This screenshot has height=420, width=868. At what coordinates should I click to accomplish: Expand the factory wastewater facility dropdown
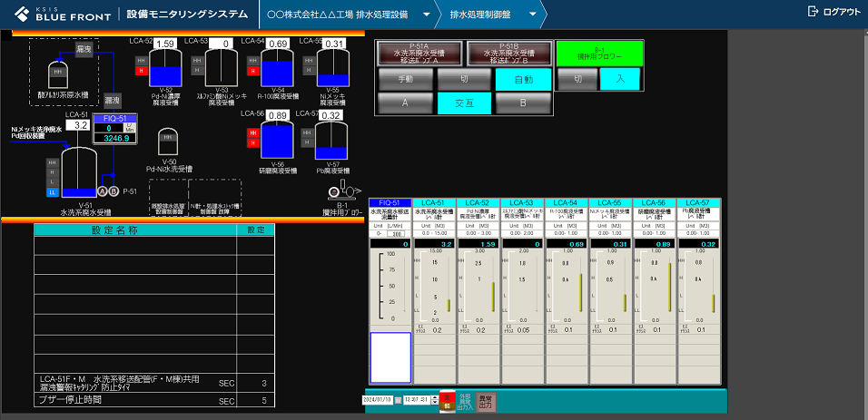tap(426, 15)
